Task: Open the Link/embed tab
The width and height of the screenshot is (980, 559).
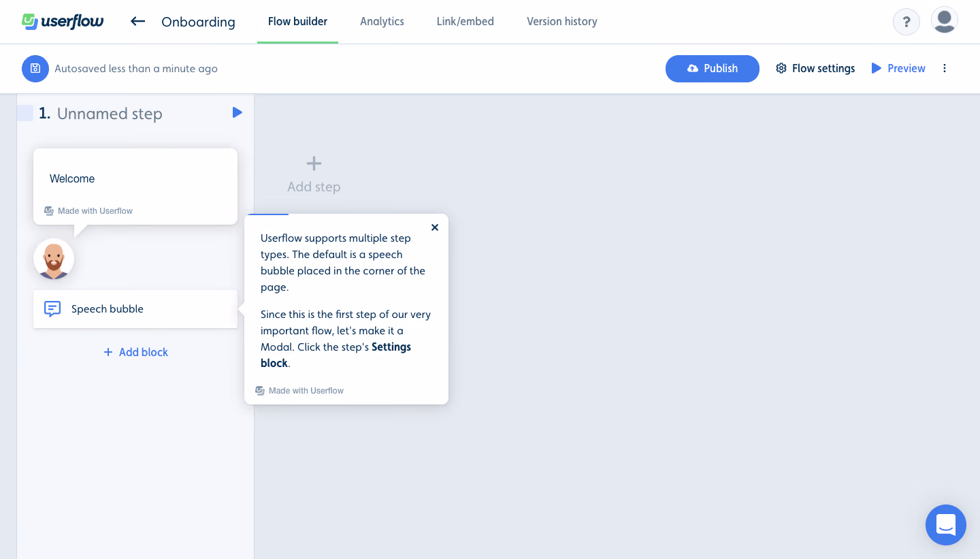Action: coord(465,21)
